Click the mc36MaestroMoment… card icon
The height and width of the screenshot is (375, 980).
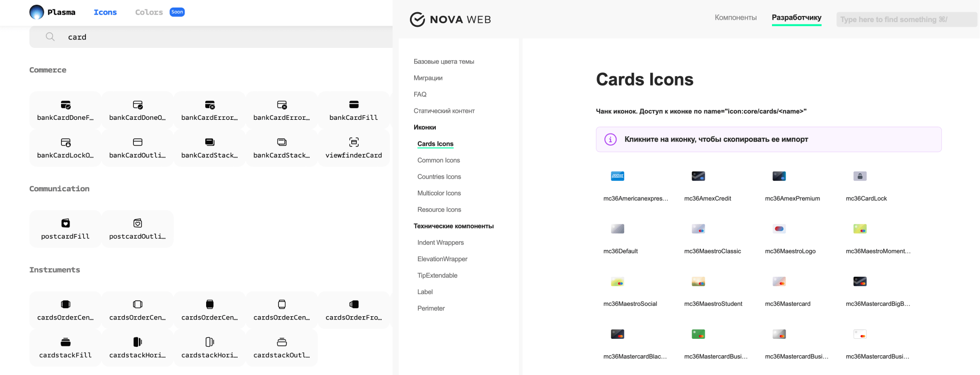[860, 229]
